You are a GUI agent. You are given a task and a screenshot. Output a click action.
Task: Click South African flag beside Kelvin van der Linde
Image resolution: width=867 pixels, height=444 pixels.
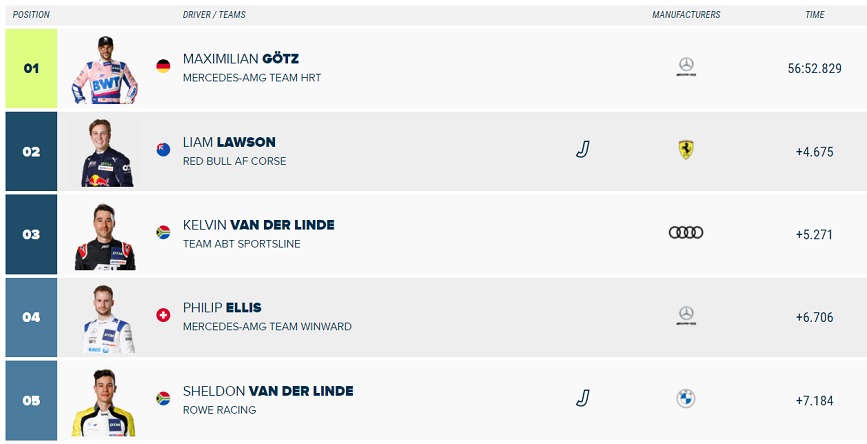(x=163, y=232)
